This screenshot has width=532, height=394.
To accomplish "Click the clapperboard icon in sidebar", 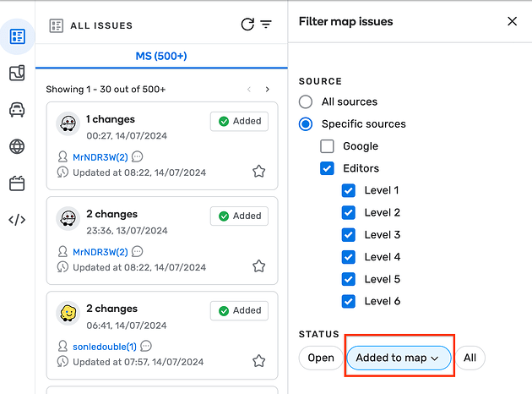I will coord(17,183).
